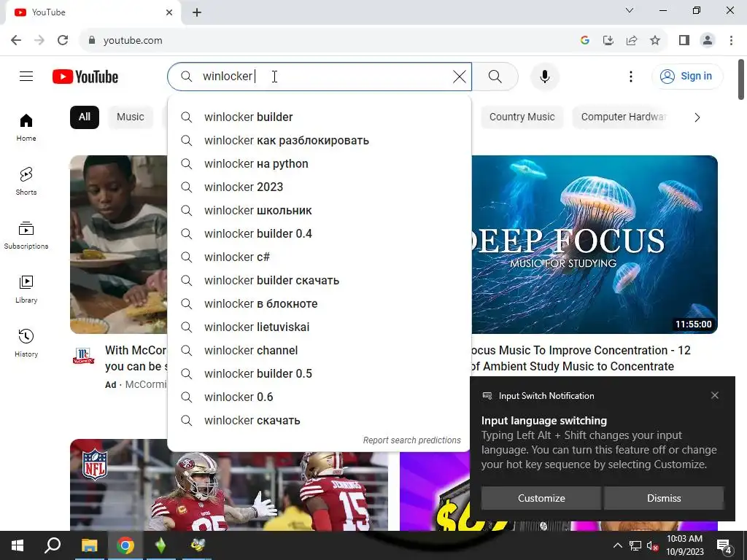This screenshot has width=747, height=560.
Task: Open YouTube settings three-dot menu
Action: 631,76
